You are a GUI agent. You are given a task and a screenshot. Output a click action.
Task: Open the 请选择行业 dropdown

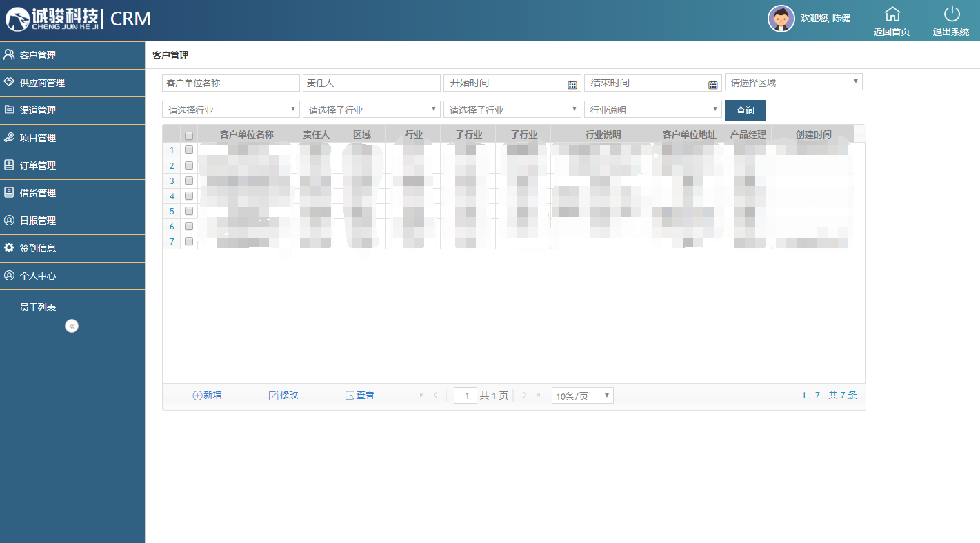pyautogui.click(x=231, y=110)
